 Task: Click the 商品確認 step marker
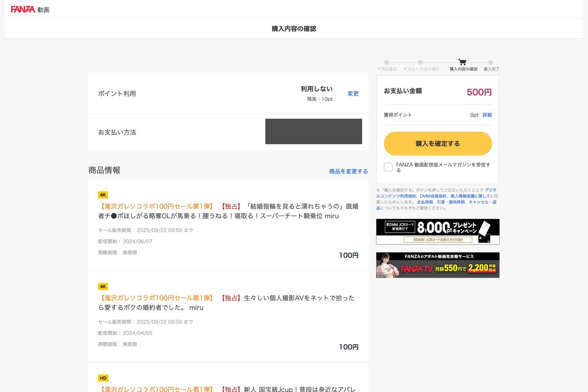tap(386, 62)
